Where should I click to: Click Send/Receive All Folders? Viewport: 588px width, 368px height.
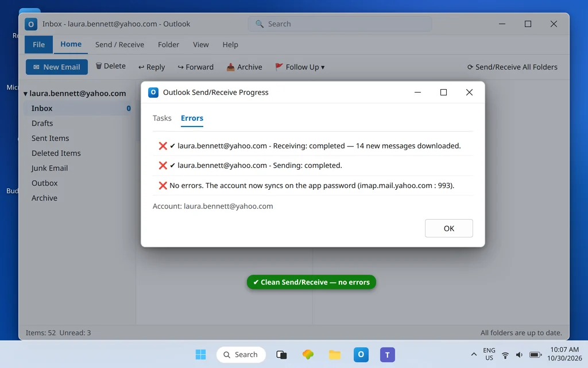point(512,67)
